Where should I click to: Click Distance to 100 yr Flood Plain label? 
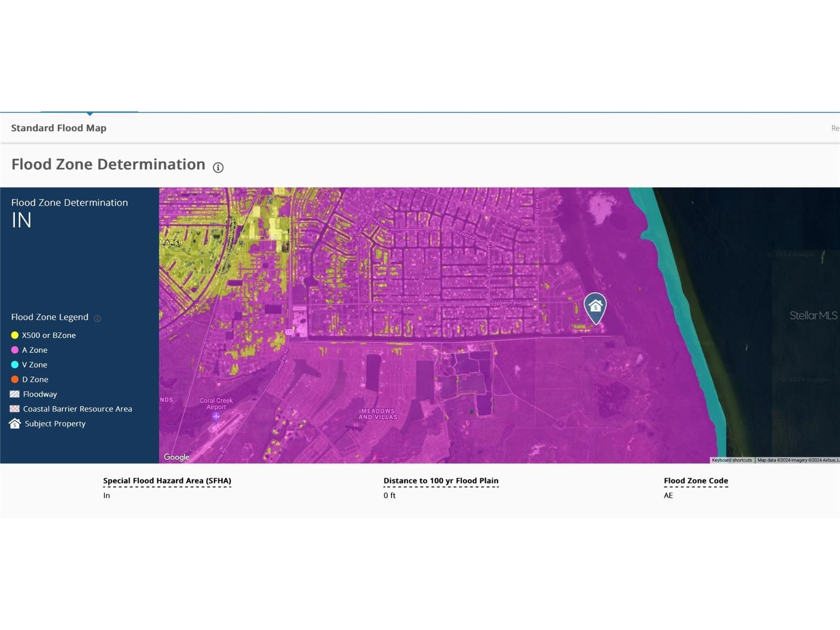[x=441, y=481]
